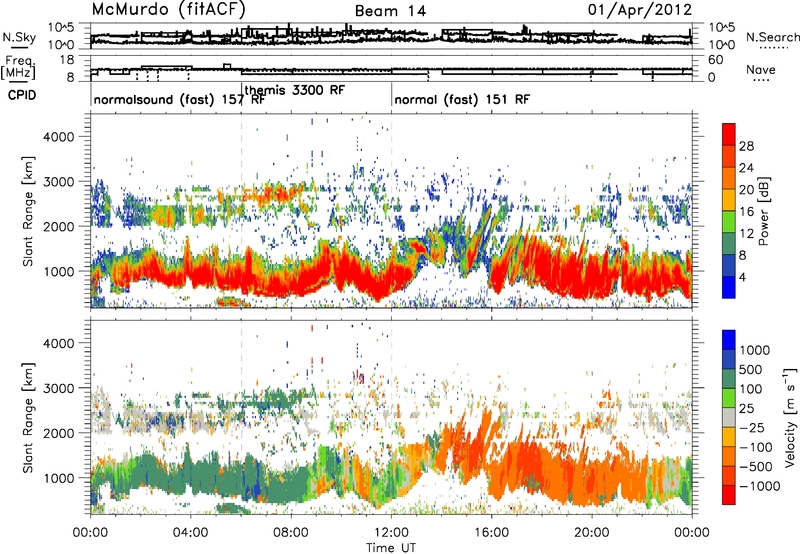
Task: Click the 28 label on Power colorbar
Action: pyautogui.click(x=746, y=146)
